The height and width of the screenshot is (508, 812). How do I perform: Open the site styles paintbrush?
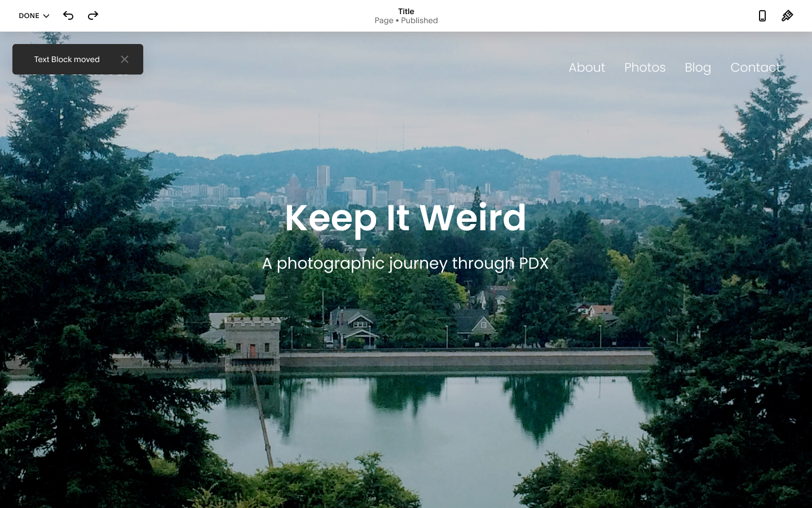pyautogui.click(x=787, y=16)
